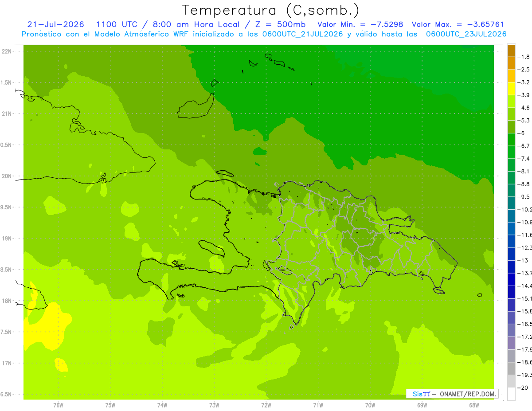Click the "69W" longitude label

422,405
